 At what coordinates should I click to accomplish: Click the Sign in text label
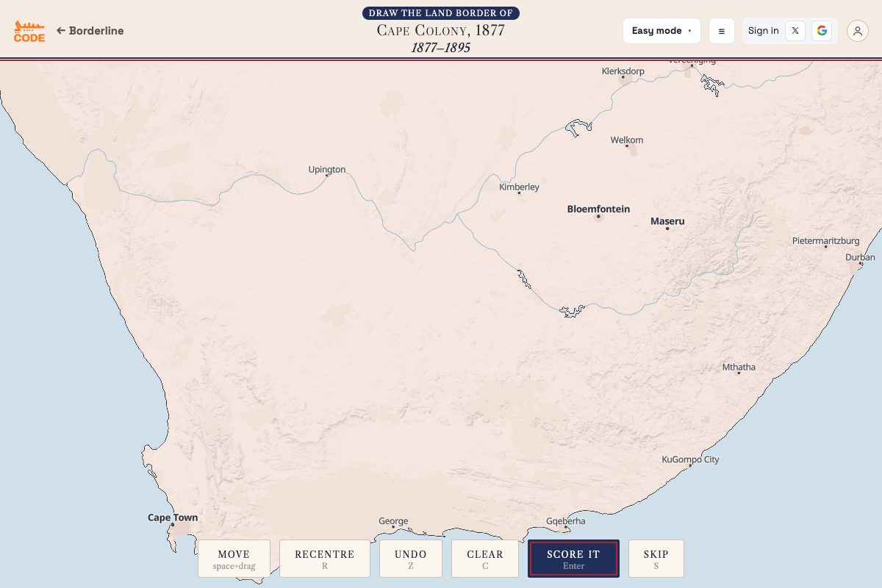(x=763, y=31)
